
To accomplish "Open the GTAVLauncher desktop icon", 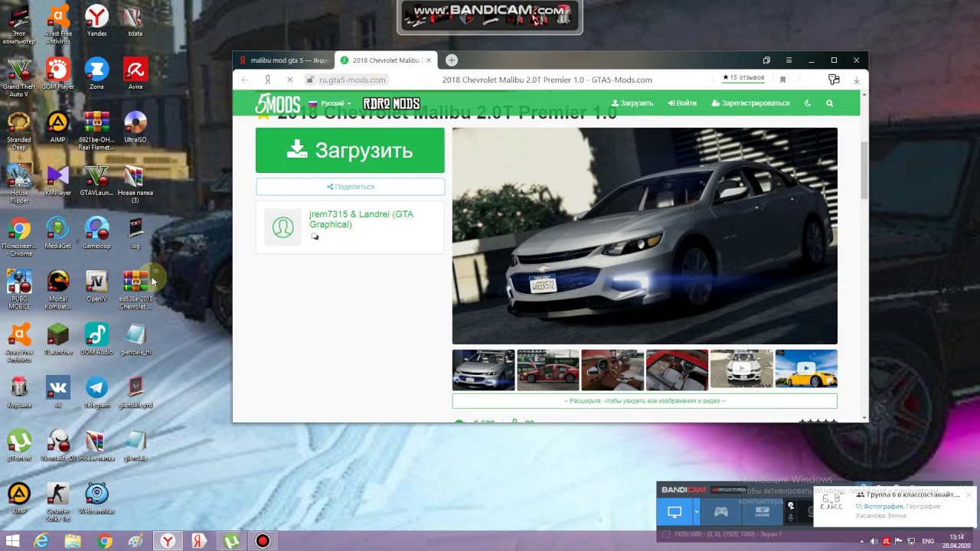I will click(96, 180).
